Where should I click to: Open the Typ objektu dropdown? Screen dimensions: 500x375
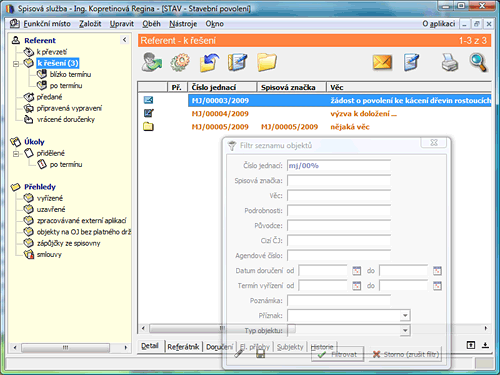pyautogui.click(x=405, y=330)
